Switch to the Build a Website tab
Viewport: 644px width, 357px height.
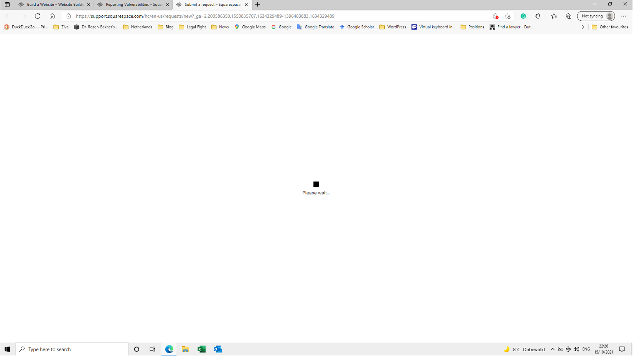coord(54,5)
